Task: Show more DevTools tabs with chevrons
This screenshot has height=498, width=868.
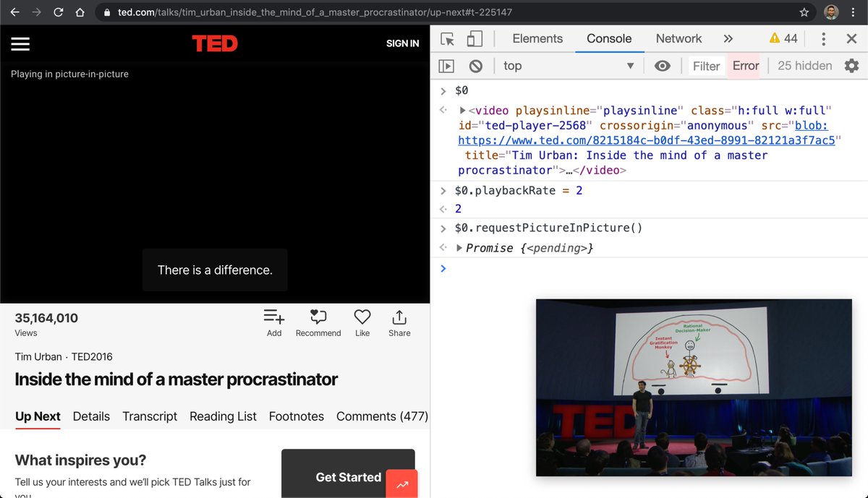Action: (x=728, y=39)
